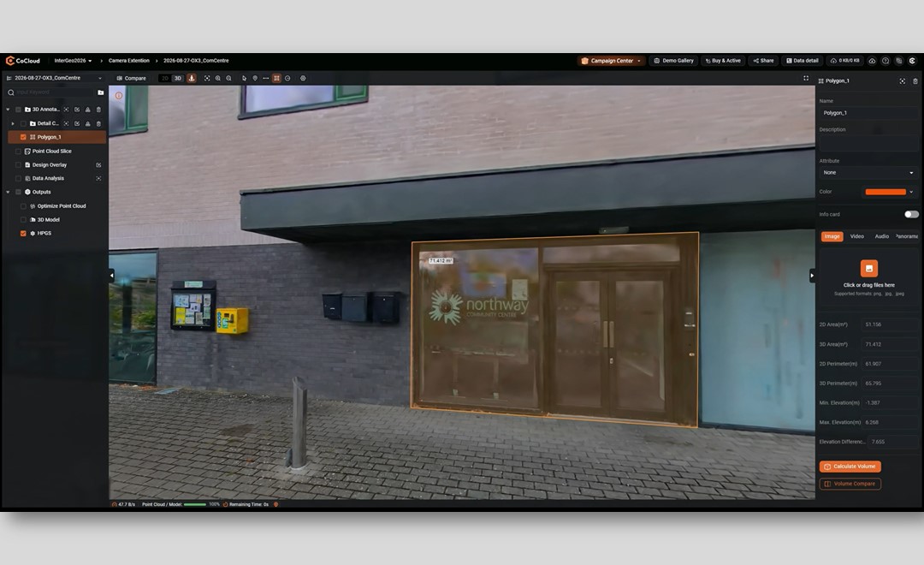Select the pointer cursor tool
Viewport: 924px width, 565px height.
point(244,78)
